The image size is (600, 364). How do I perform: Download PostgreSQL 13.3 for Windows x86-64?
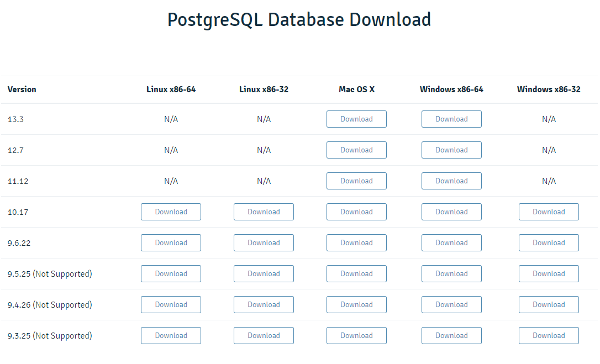[x=451, y=119]
